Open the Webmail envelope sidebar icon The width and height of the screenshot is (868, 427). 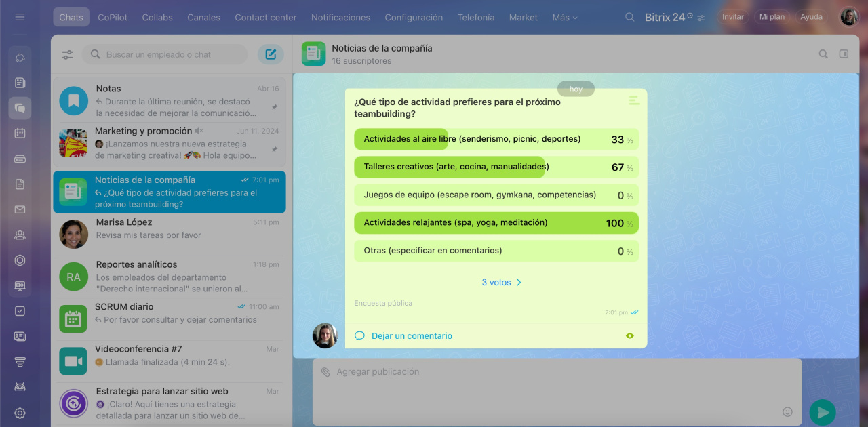20,209
